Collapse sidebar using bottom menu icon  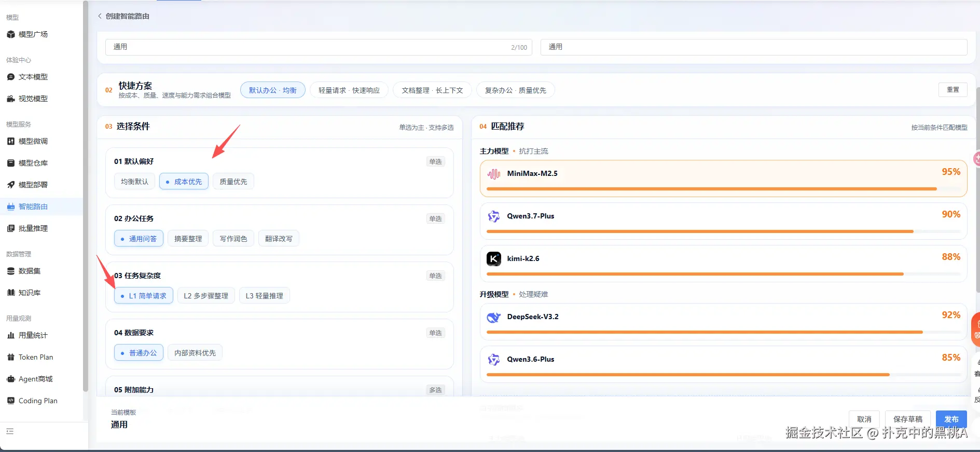tap(10, 431)
